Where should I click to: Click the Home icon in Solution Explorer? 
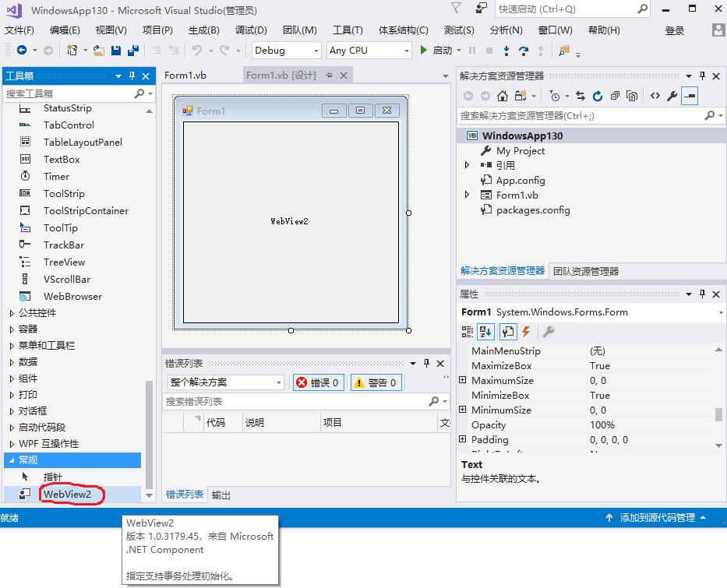(502, 96)
